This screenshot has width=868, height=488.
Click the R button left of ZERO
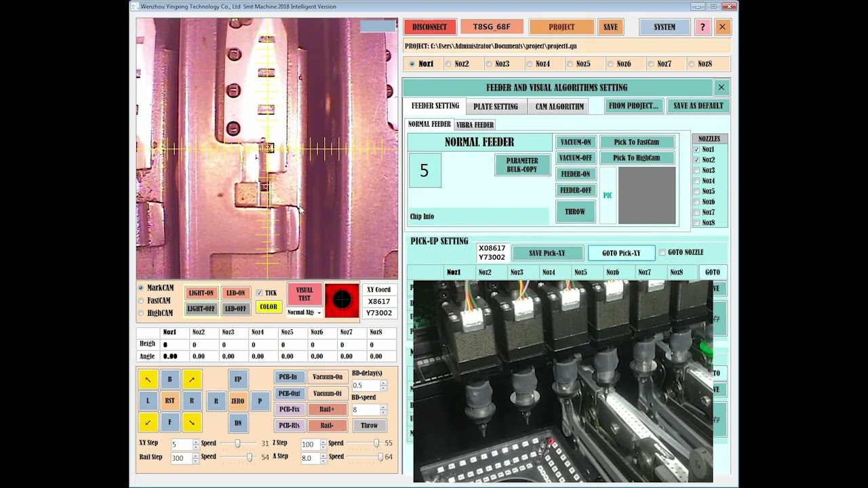[216, 401]
